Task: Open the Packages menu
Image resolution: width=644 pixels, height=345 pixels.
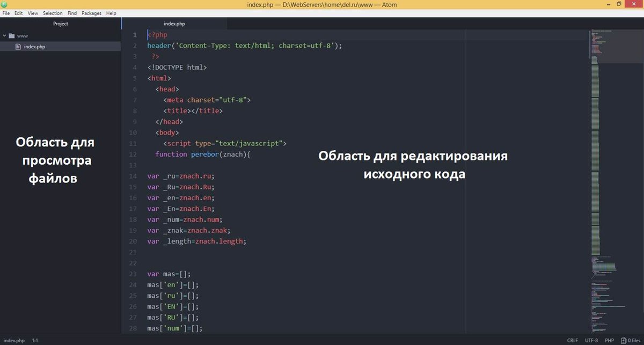Action: (x=91, y=13)
